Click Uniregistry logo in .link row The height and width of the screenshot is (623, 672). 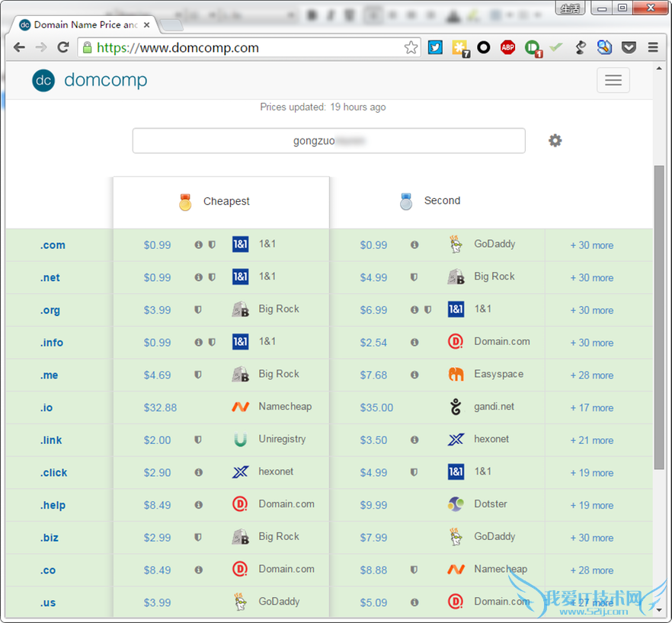[241, 439]
